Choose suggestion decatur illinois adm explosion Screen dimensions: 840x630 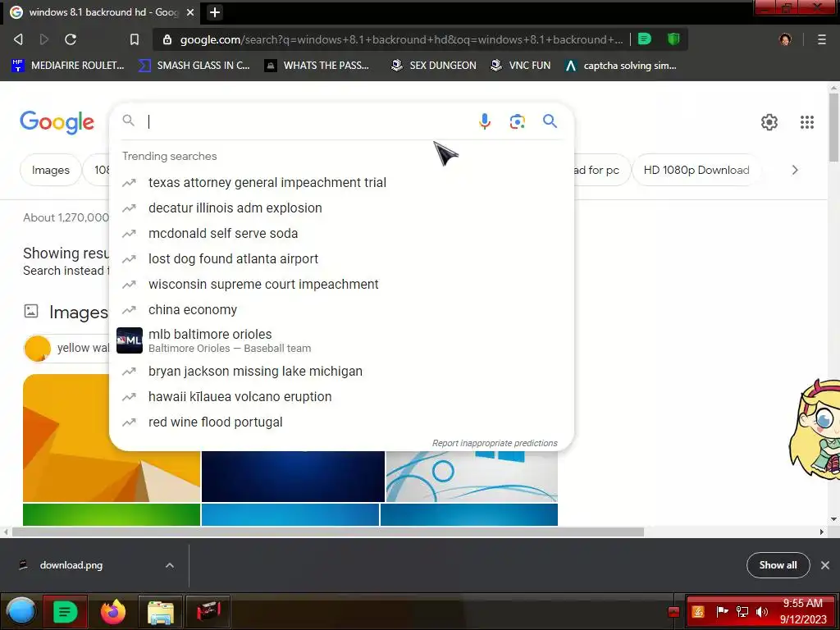click(341, 208)
